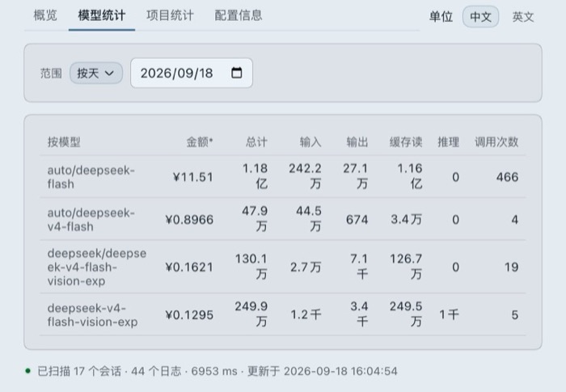Screen dimensions: 566x392
Task: Click the 126.7 万 cache read cell
Action: pos(406,267)
